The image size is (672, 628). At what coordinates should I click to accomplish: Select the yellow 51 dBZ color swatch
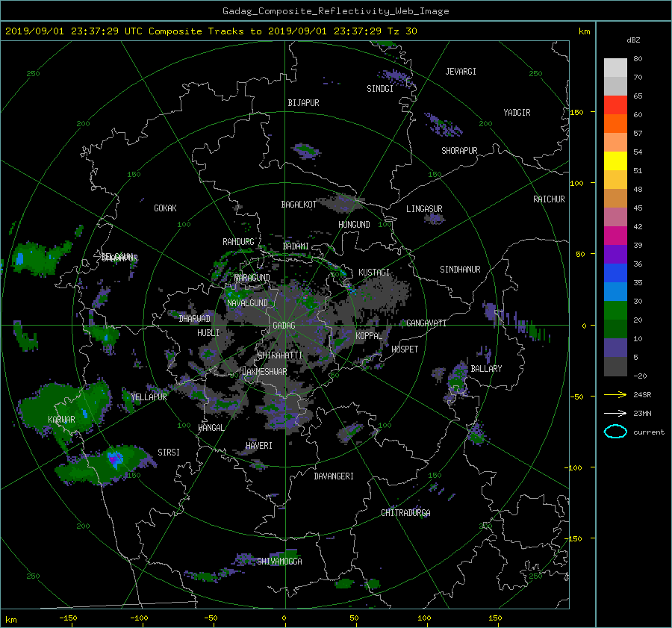[x=615, y=161]
